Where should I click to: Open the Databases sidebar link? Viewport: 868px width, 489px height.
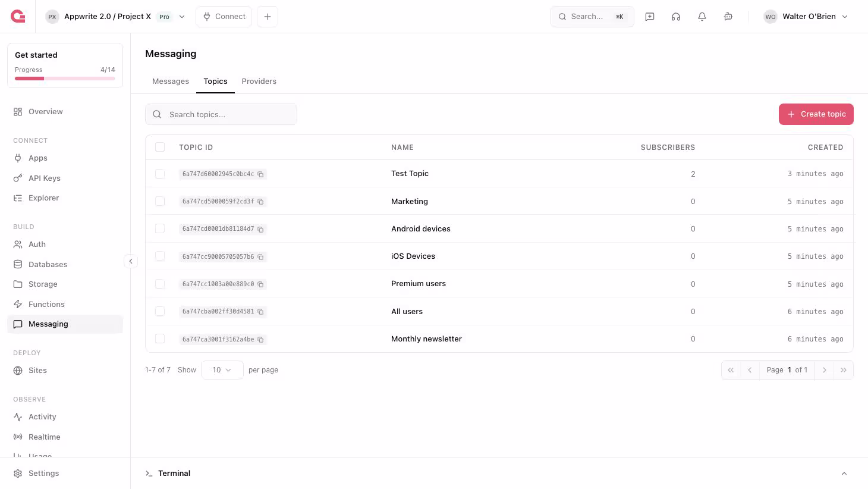pos(65,265)
